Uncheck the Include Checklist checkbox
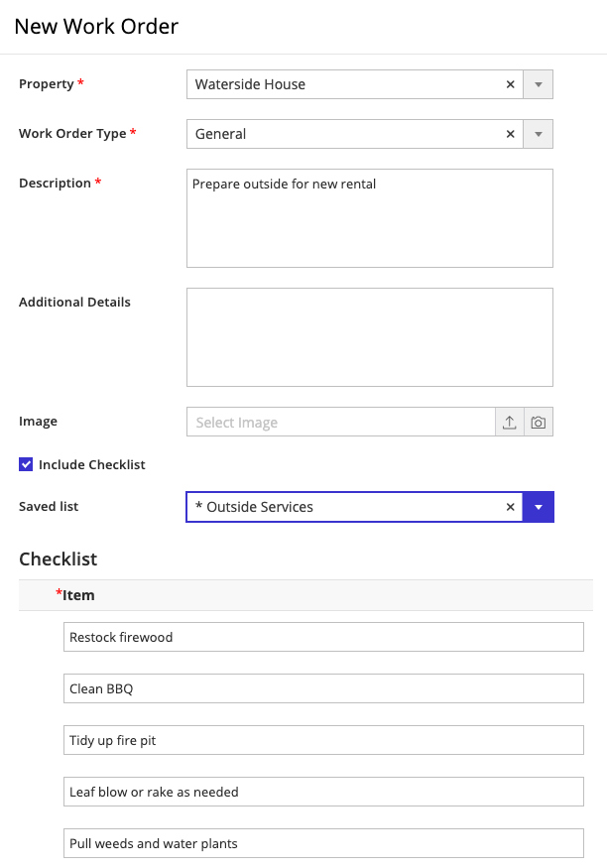Image resolution: width=607 pixels, height=868 pixels. (26, 464)
